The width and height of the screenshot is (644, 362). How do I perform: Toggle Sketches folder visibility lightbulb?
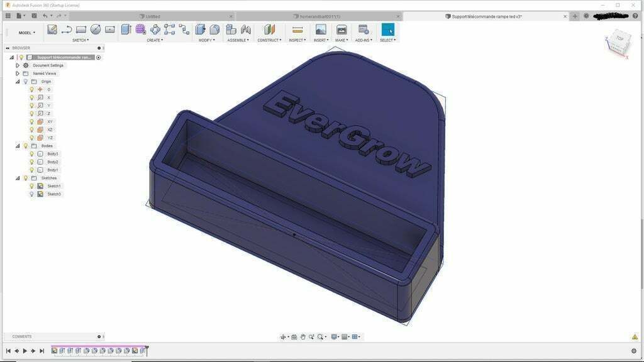[25, 178]
